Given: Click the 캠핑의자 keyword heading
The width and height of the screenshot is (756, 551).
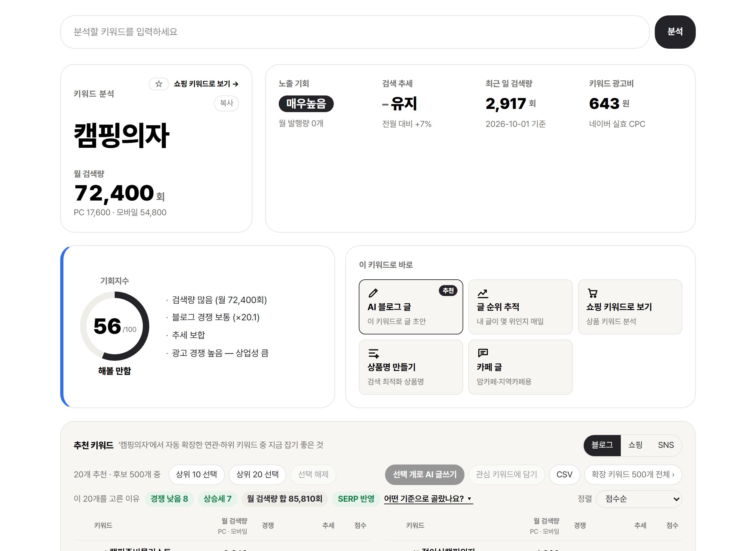Looking at the screenshot, I should pyautogui.click(x=121, y=135).
